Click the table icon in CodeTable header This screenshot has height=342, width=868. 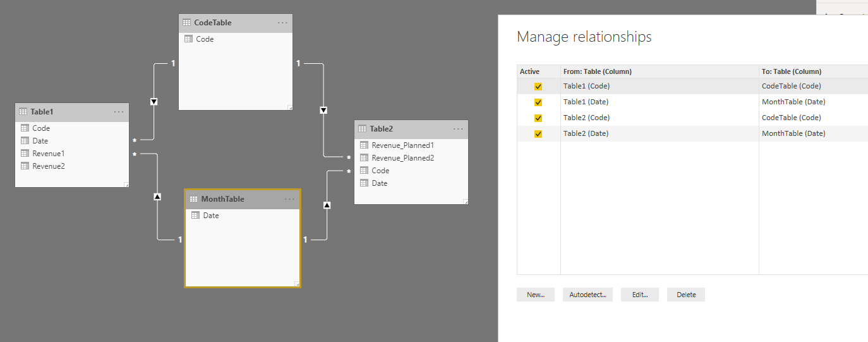pos(186,23)
